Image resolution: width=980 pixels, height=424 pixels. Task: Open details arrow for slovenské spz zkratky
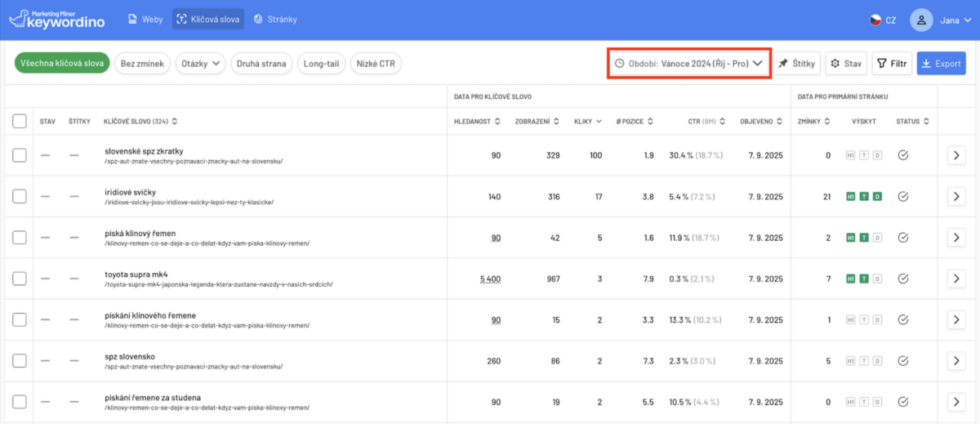pyautogui.click(x=955, y=154)
